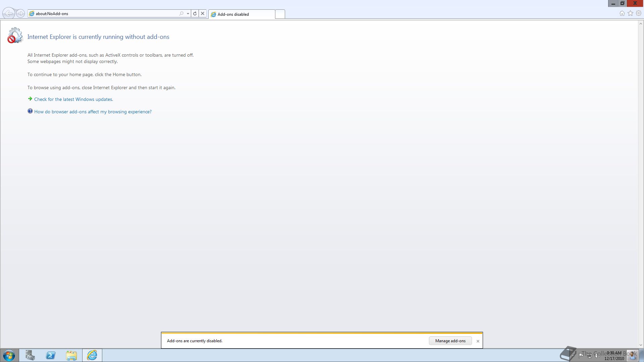Click the blue help question mark icon
This screenshot has width=644, height=362.
pos(30,111)
